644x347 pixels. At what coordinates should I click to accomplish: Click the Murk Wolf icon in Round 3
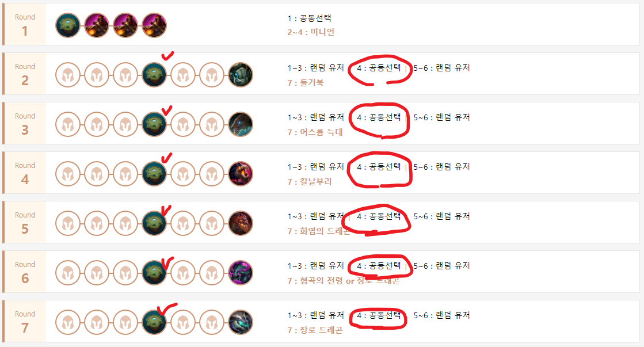click(x=240, y=124)
